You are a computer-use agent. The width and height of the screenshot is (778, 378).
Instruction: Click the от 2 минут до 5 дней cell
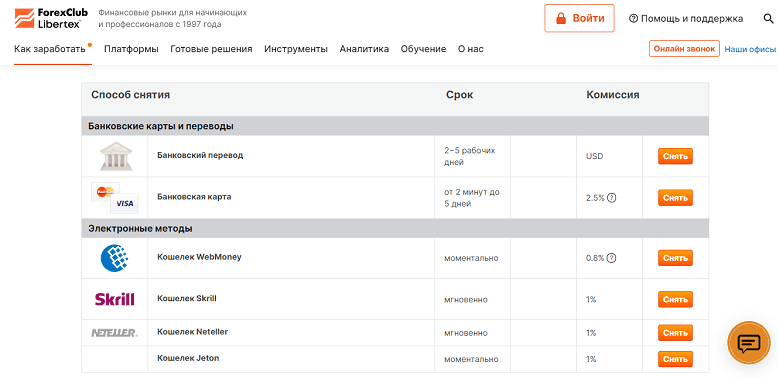point(472,197)
